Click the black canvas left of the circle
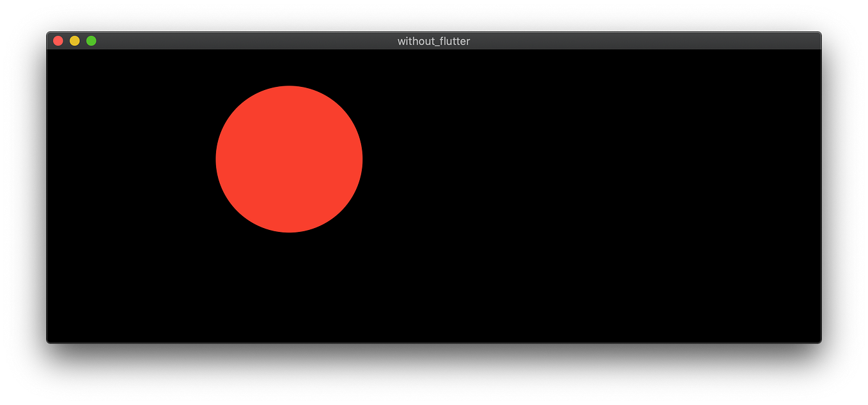Image resolution: width=868 pixels, height=405 pixels. [128, 160]
